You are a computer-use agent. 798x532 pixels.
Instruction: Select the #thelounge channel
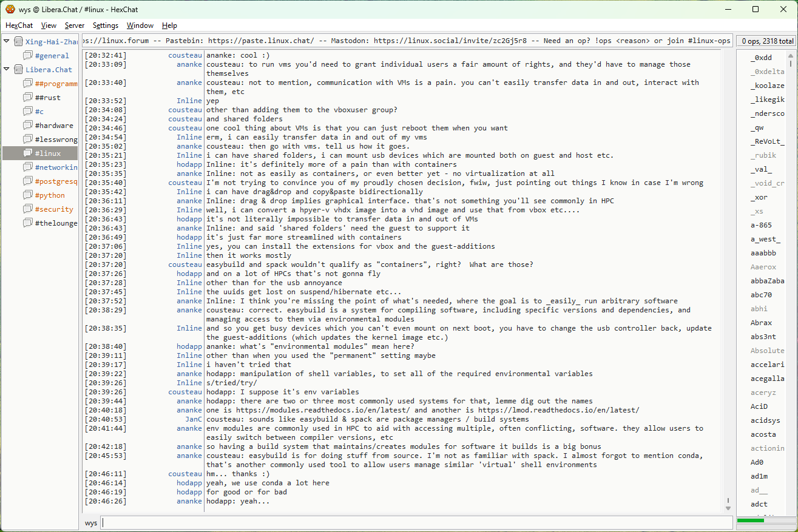[56, 223]
